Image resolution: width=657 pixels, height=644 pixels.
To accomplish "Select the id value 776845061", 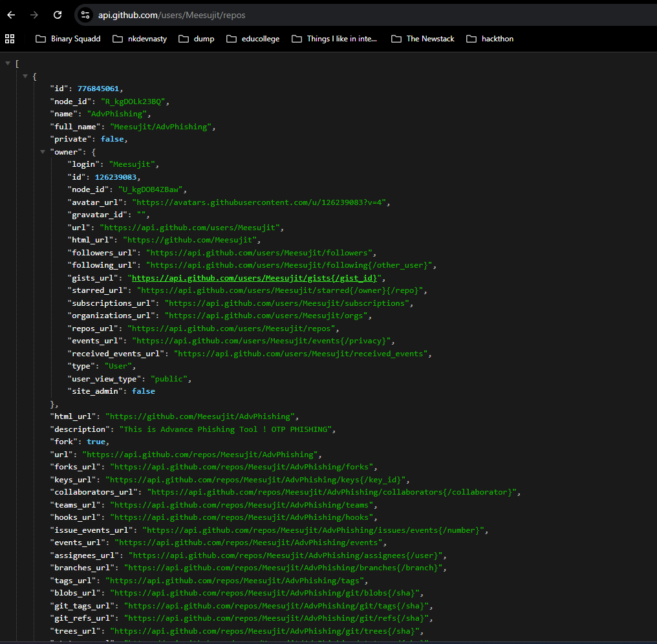I will pyautogui.click(x=98, y=89).
